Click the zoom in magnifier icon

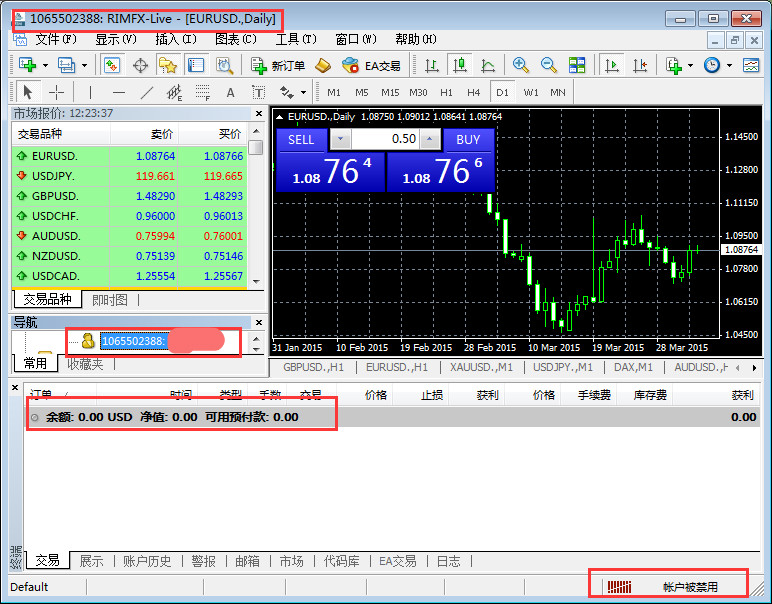point(520,65)
